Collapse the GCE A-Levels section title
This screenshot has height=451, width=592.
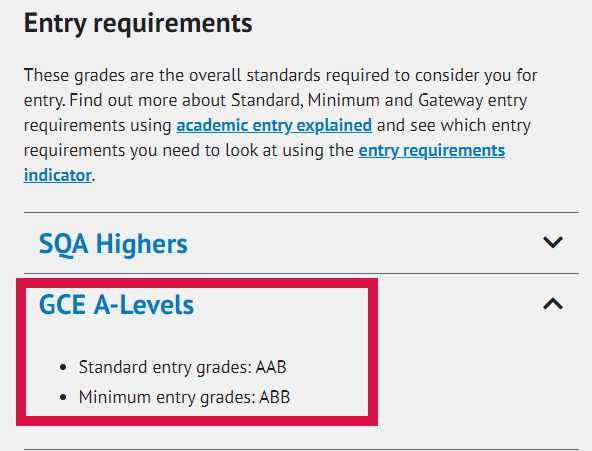pyautogui.click(x=116, y=305)
